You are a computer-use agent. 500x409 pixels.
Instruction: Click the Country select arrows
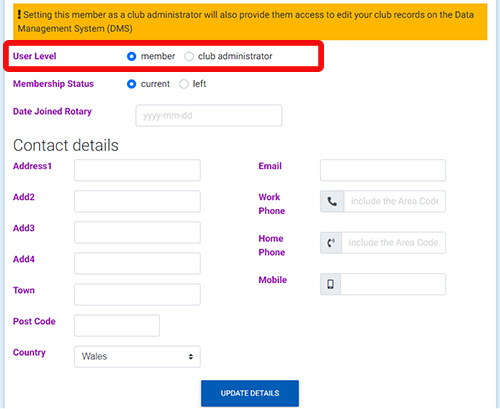tap(191, 356)
